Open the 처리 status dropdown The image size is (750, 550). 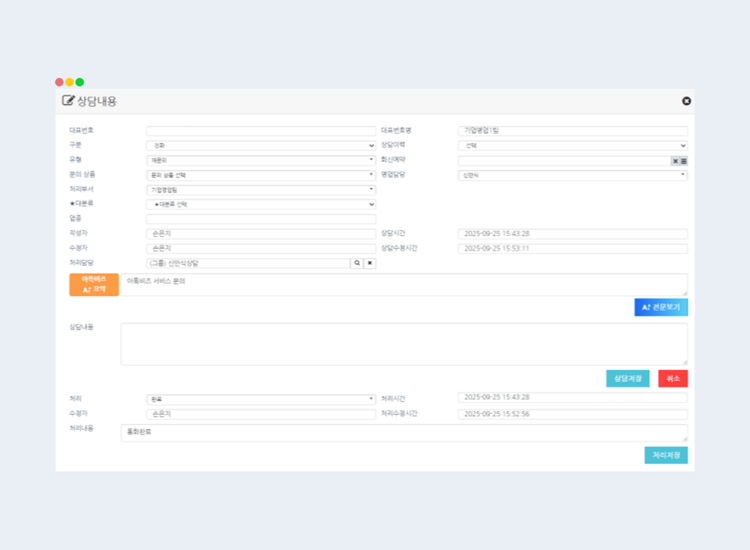pos(261,398)
